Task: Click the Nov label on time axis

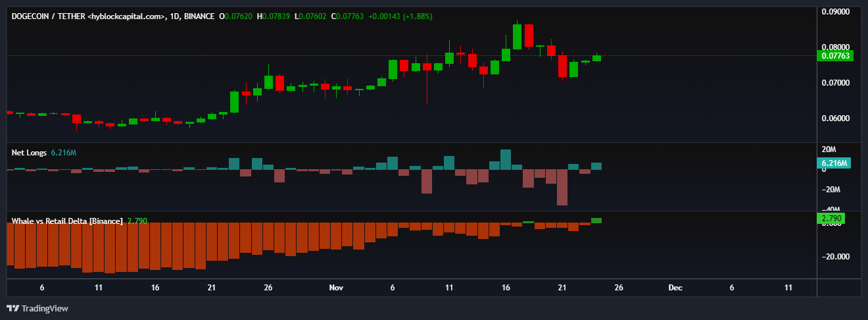Action: pyautogui.click(x=336, y=288)
